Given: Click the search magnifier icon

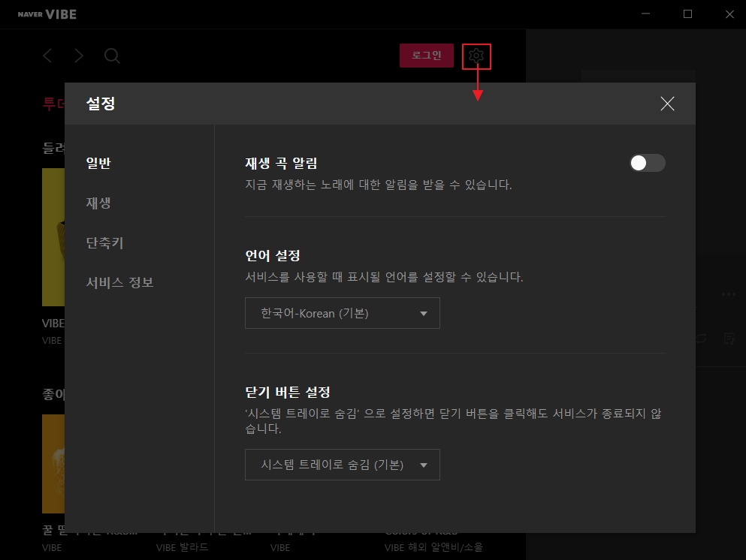Looking at the screenshot, I should pos(112,56).
